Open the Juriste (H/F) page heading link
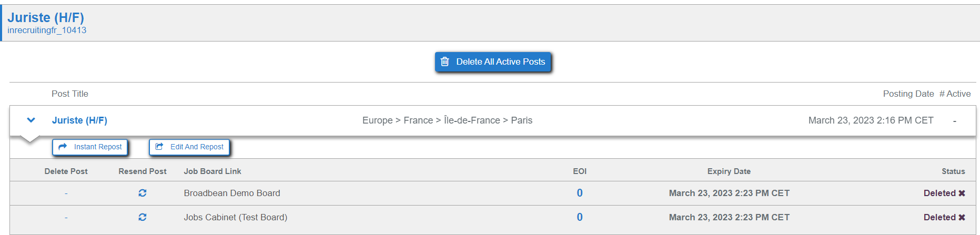This screenshot has width=980, height=235. point(46,17)
